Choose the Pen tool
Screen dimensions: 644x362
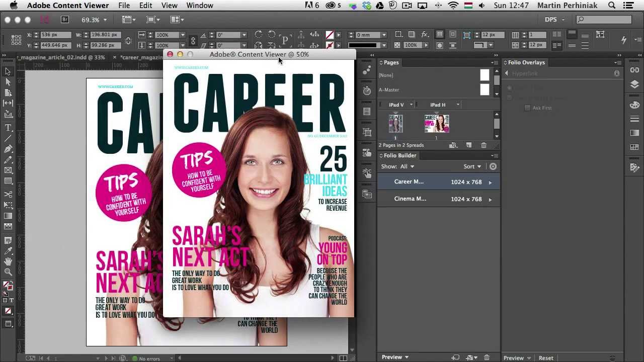tap(8, 149)
